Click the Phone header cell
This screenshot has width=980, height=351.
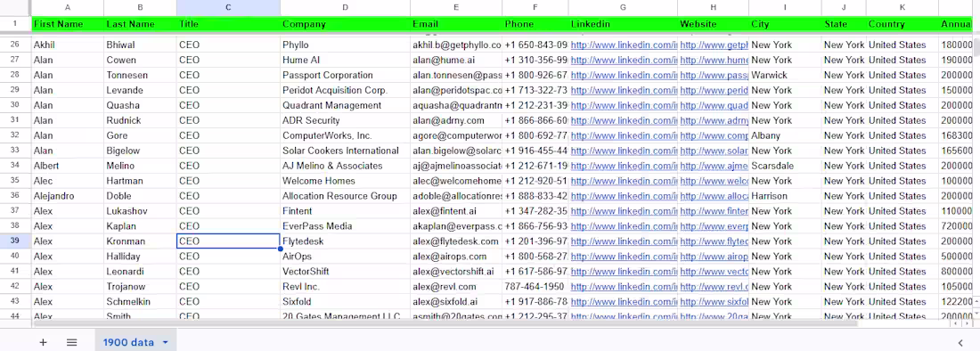coord(535,24)
